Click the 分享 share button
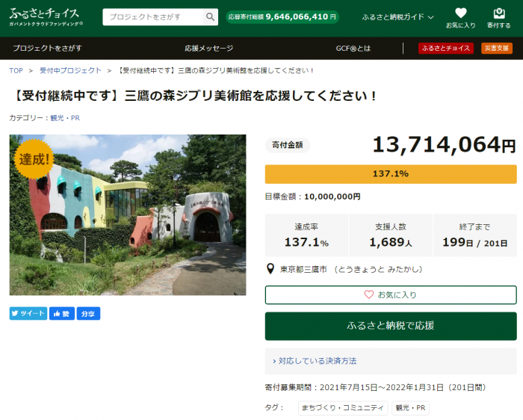Screen dimensions: 523x420 pos(88,314)
